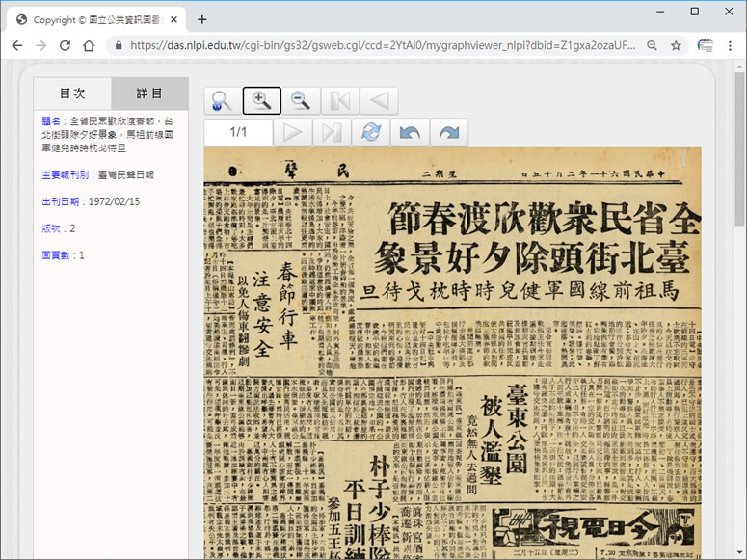This screenshot has height=560, width=747.
Task: Reload the page in browser
Action: click(x=65, y=45)
